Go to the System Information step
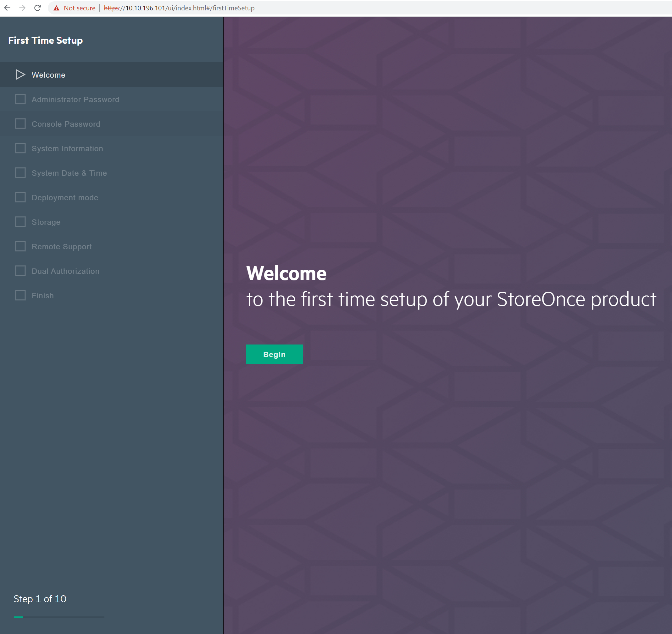672x634 pixels. pyautogui.click(x=112, y=148)
